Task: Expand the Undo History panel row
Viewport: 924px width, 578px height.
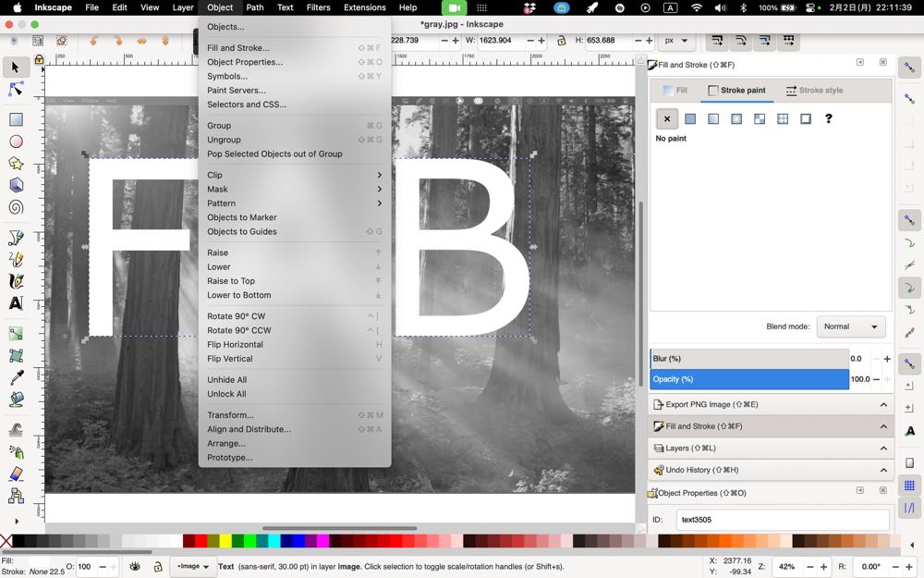Action: (771, 470)
